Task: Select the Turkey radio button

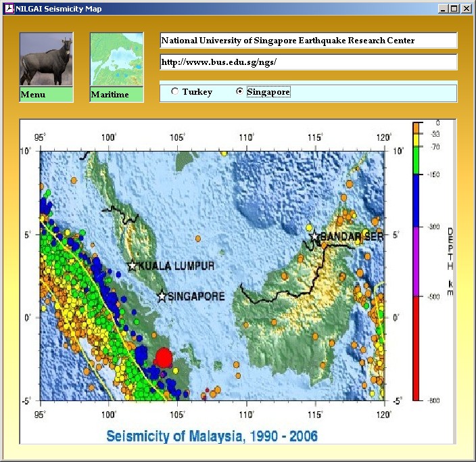Action: (x=175, y=92)
